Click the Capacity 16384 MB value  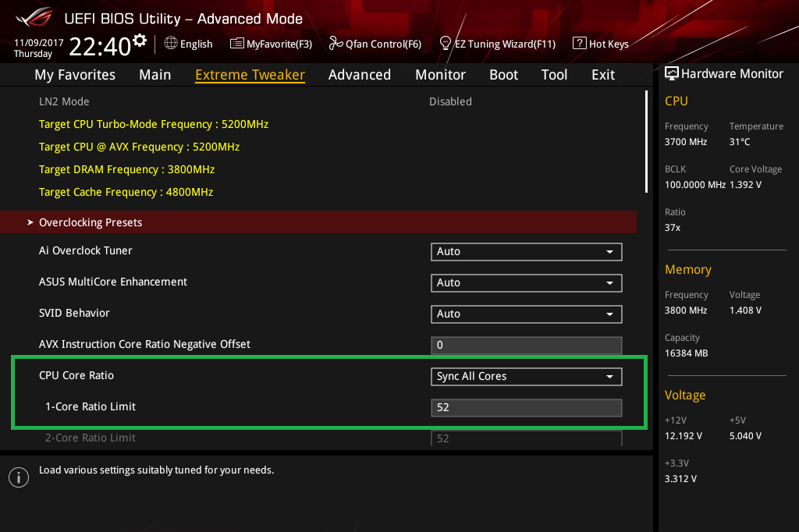[687, 353]
